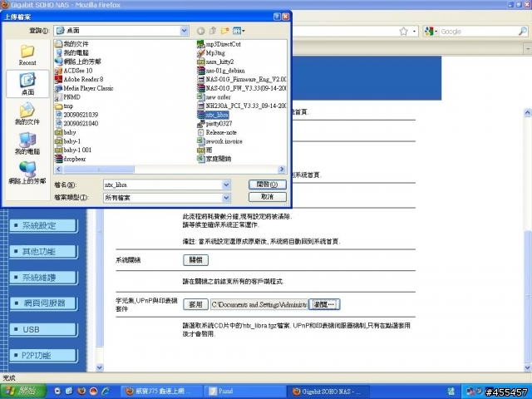Image resolution: width=532 pixels, height=399 pixels.
Task: Select the nas-01g_debian archive
Action: [x=221, y=71]
